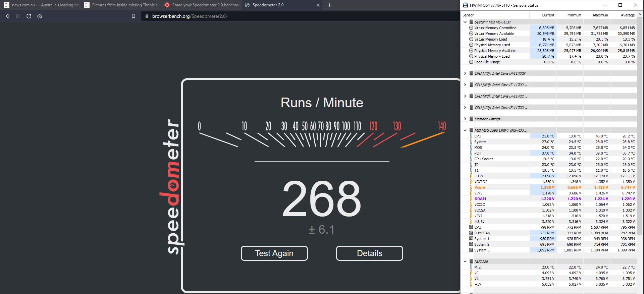Click the Memory Timings chip icon
Image resolution: width=644 pixels, height=294 pixels.
coord(471,119)
